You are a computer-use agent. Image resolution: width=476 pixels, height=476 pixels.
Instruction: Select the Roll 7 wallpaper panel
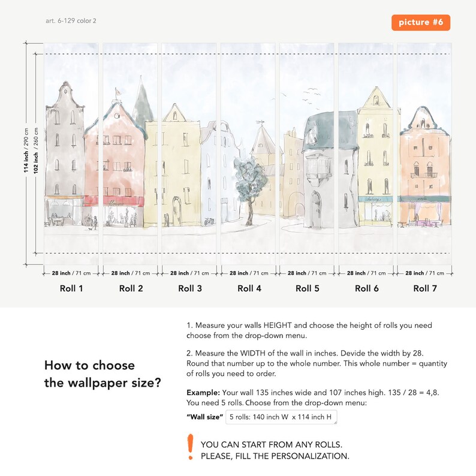424,154
